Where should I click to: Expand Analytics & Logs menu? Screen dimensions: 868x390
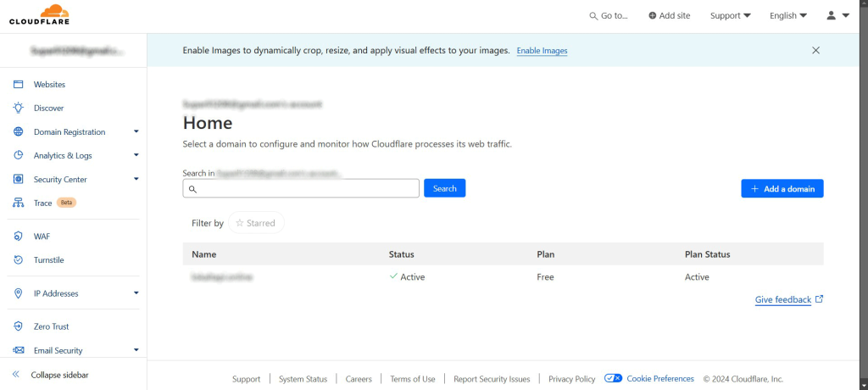coord(136,156)
